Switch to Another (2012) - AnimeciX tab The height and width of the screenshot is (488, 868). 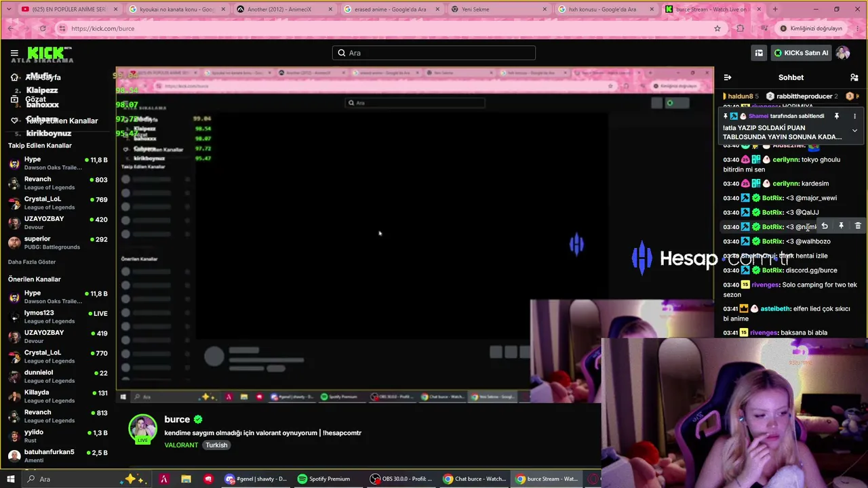[x=283, y=9]
